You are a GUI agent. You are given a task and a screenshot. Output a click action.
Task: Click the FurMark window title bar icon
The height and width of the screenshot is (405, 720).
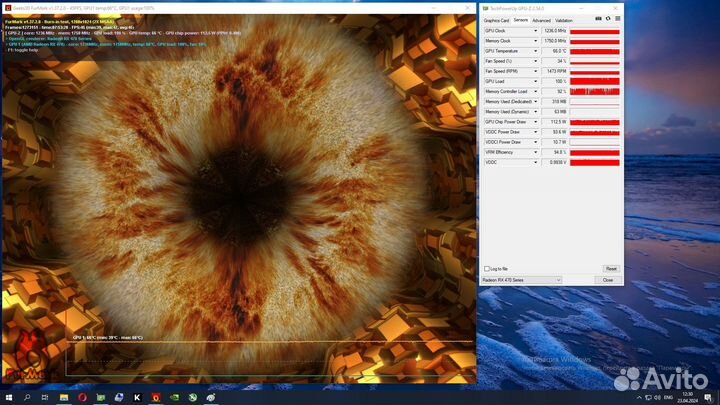pos(8,8)
